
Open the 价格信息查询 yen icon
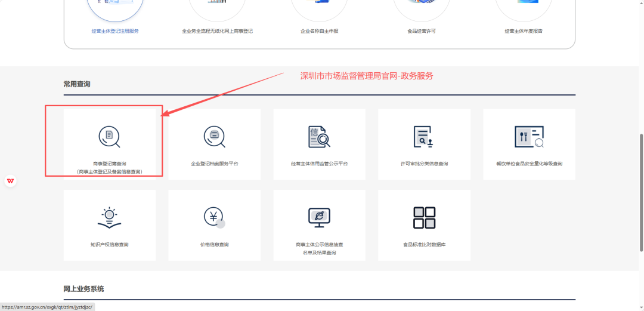point(215,218)
